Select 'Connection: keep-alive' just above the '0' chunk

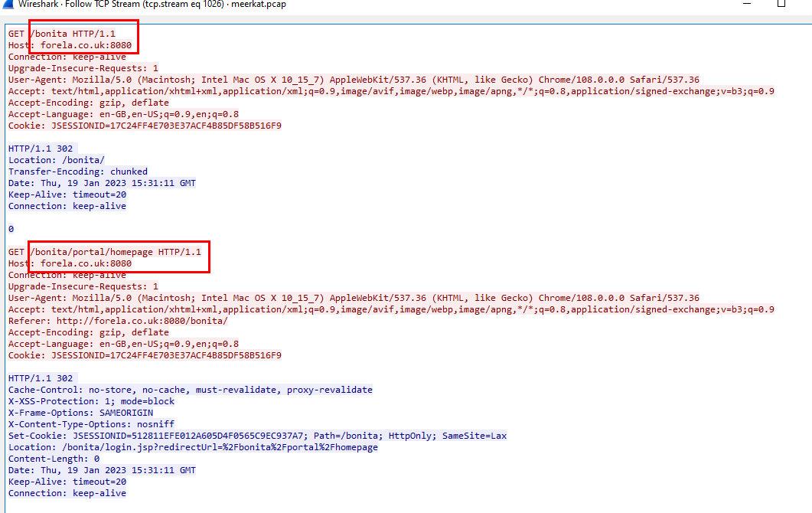67,206
